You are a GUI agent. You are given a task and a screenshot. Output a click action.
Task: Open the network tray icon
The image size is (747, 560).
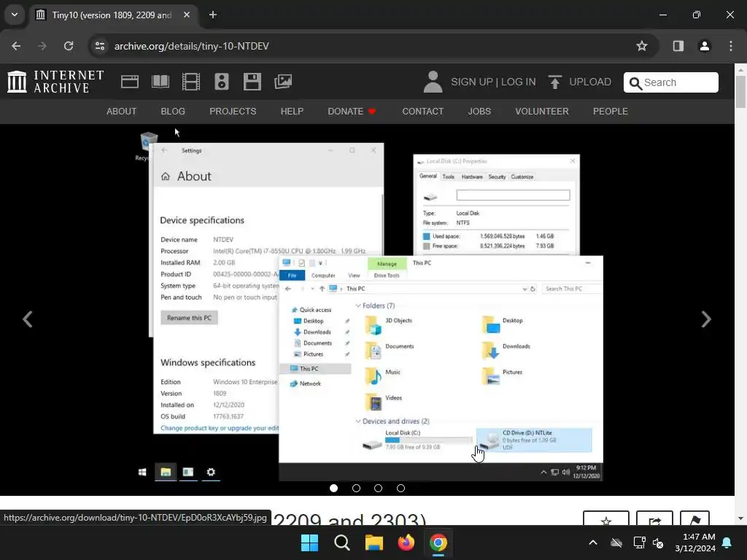tap(639, 542)
